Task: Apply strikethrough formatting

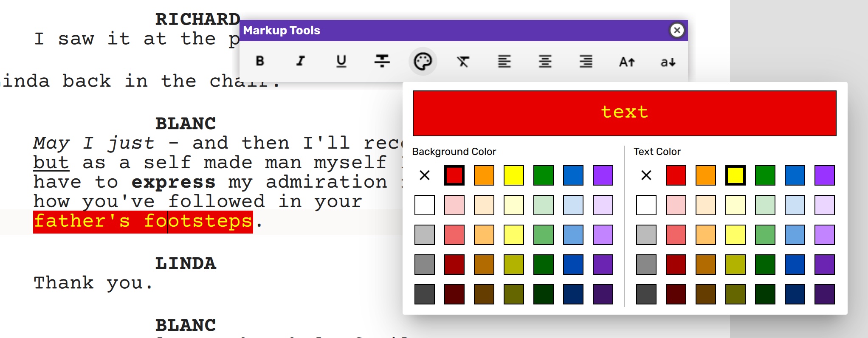Action: pos(382,62)
